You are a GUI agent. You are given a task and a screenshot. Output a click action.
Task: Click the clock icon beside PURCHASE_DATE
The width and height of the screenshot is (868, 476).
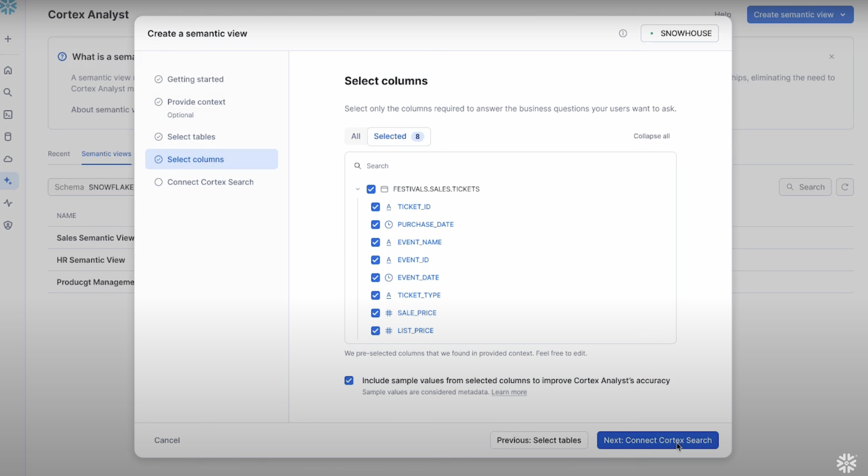[x=389, y=224]
